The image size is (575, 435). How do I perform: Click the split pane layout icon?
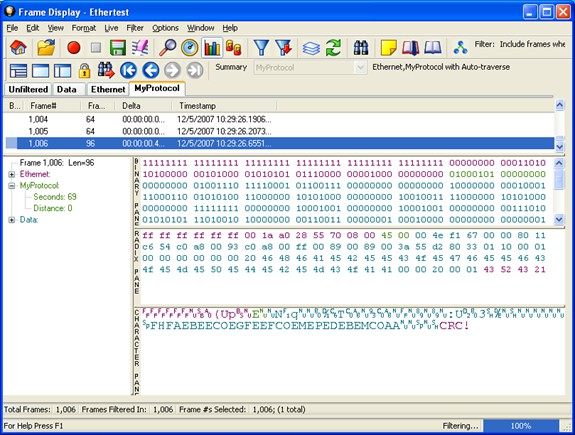[62, 70]
